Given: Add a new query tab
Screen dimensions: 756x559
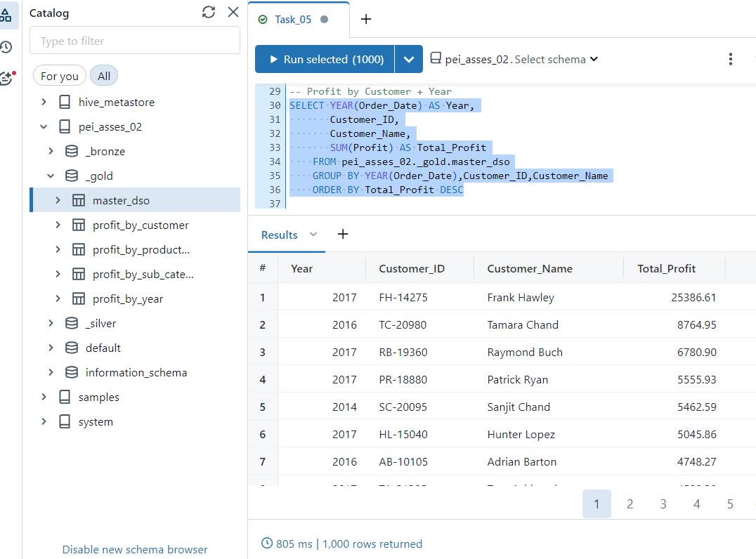Looking at the screenshot, I should coord(366,19).
